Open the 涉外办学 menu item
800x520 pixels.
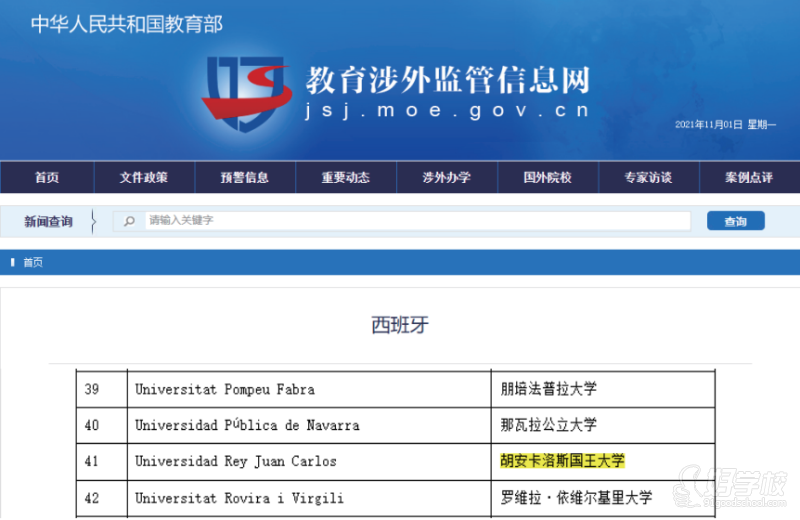(447, 178)
